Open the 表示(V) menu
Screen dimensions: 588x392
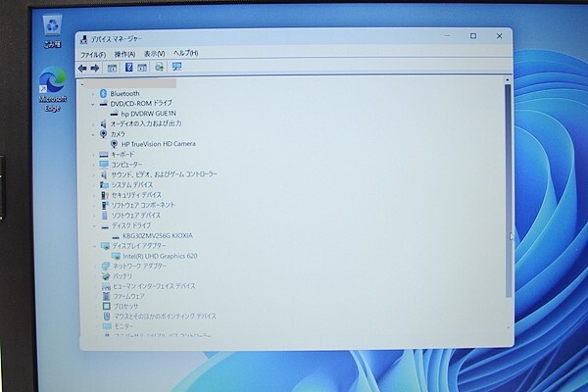click(155, 54)
